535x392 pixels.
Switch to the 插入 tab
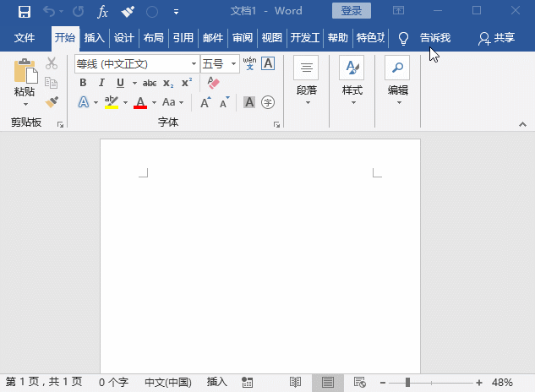(94, 37)
